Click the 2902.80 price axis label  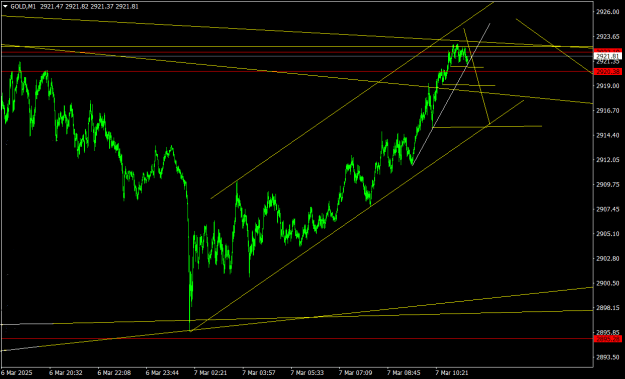607,259
